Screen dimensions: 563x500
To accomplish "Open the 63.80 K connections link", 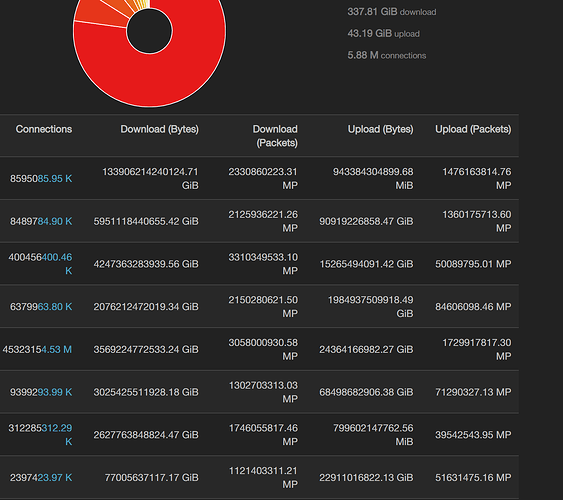I will (x=55, y=307).
